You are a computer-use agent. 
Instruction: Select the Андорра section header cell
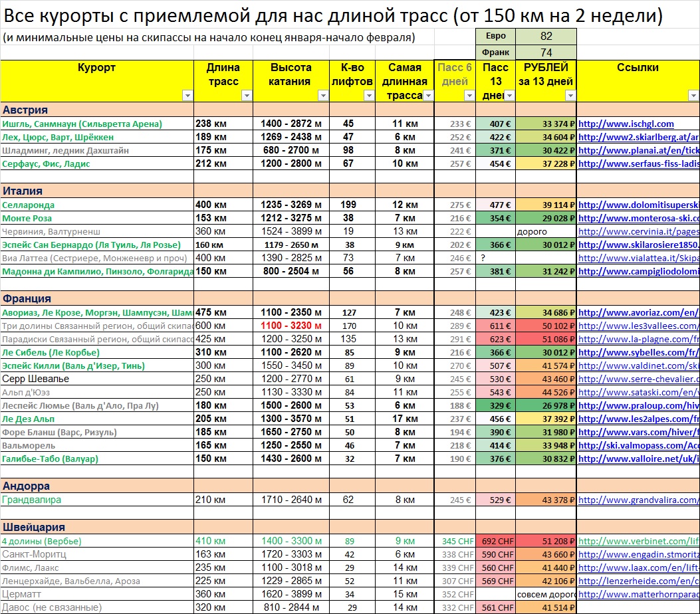coord(97,486)
